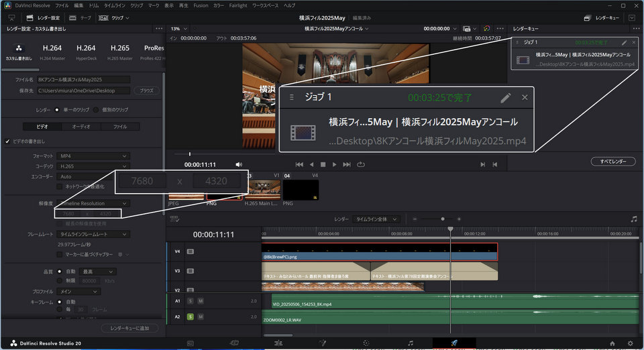Mute viewer audio with speaker icon
This screenshot has height=350, width=644.
click(x=239, y=164)
